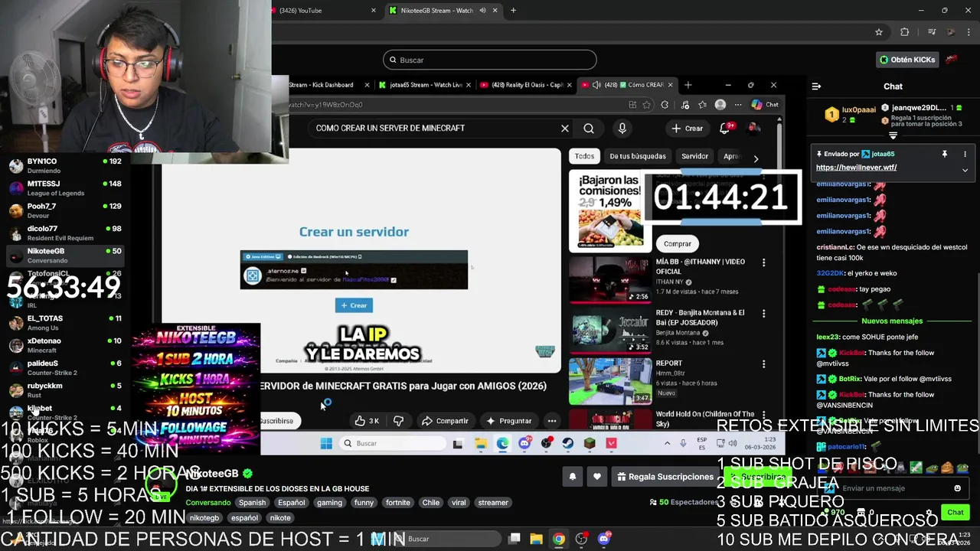Screen dimensions: 980x551
Task: Open Minecraft icon in streamed taskbar
Action: click(590, 443)
